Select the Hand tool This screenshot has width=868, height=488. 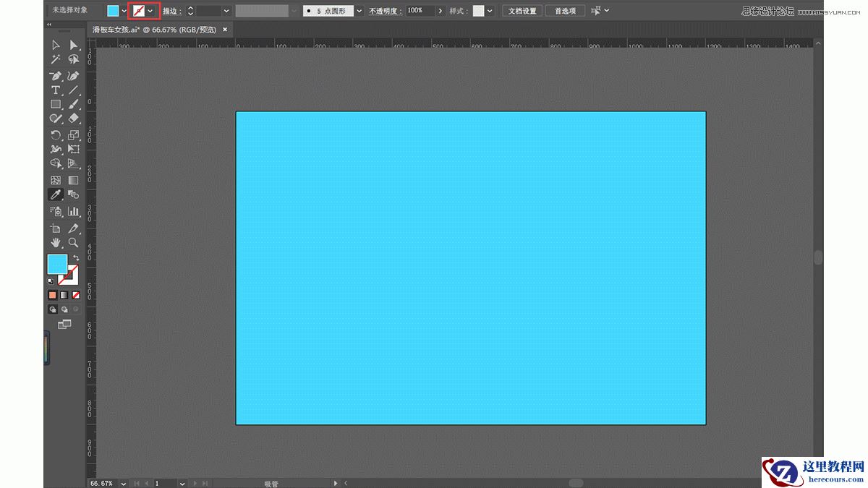click(56, 243)
